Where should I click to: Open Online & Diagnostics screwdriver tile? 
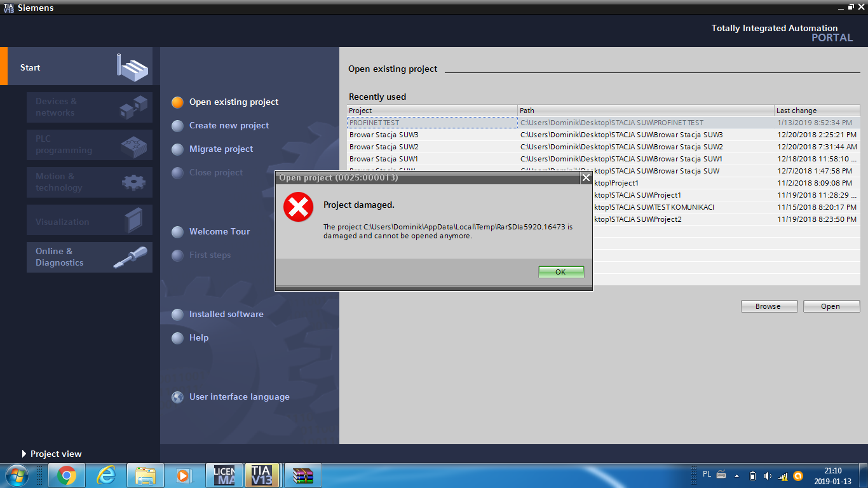coord(90,257)
